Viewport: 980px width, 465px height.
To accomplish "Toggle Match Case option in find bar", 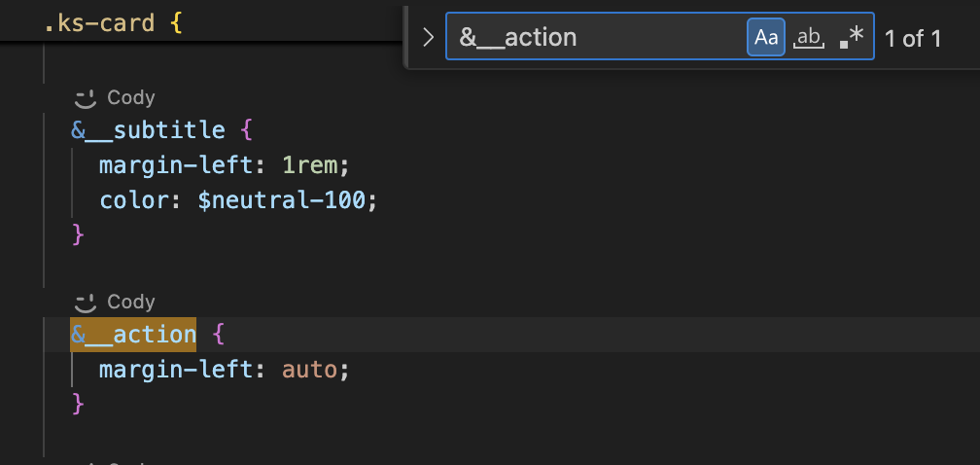I will 766,38.
